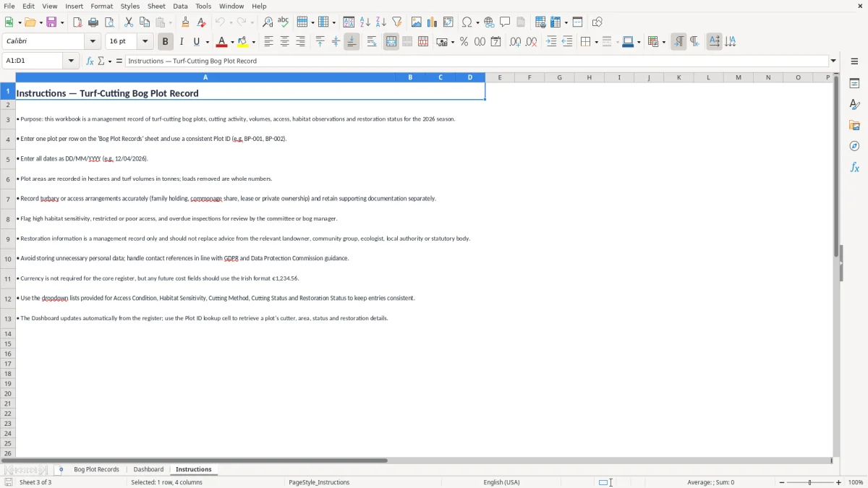This screenshot has width=868, height=488.
Task: Toggle Align Bottom
Action: click(352, 42)
